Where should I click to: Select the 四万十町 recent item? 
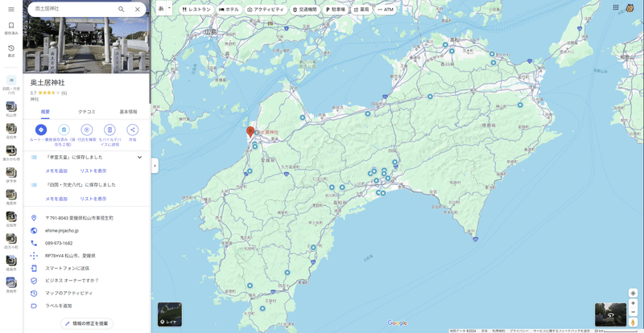11,241
